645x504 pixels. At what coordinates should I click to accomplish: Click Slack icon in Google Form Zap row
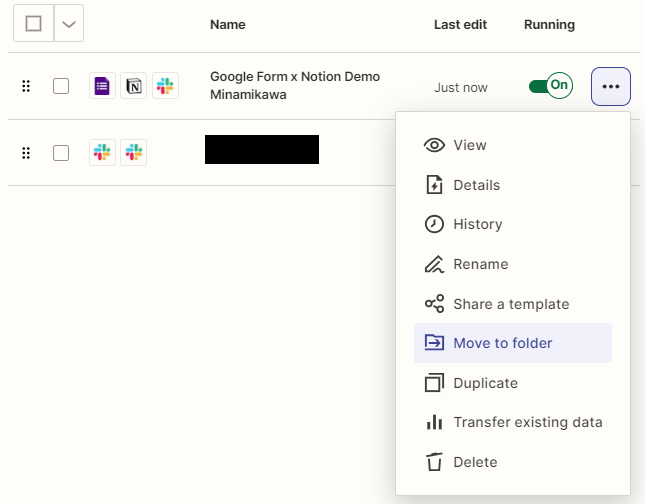(x=165, y=86)
